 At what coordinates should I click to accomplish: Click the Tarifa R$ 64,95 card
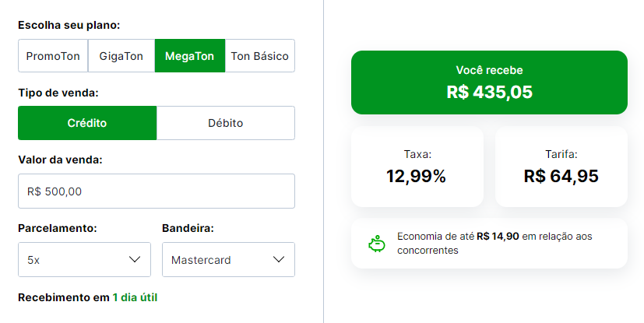point(561,167)
